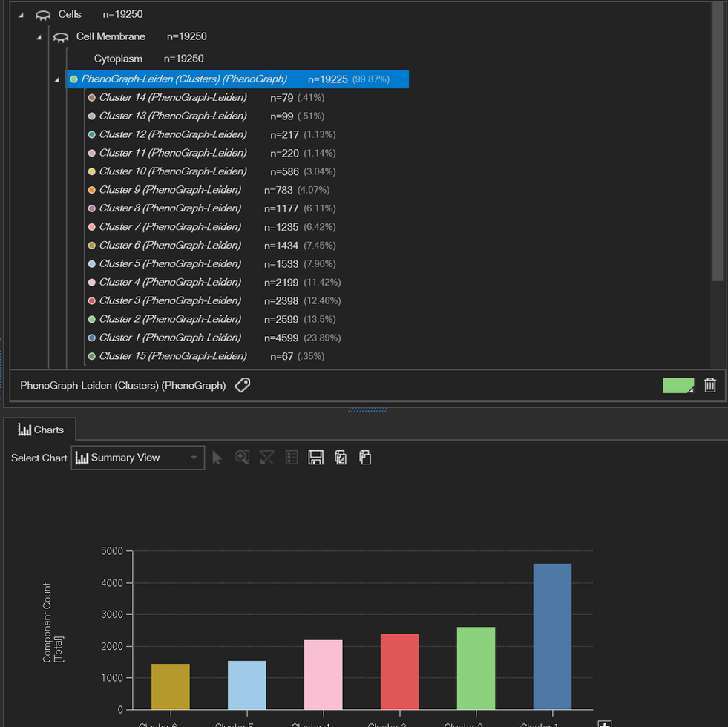
Task: Click the Cell Membrane object icon
Action: pyautogui.click(x=61, y=38)
